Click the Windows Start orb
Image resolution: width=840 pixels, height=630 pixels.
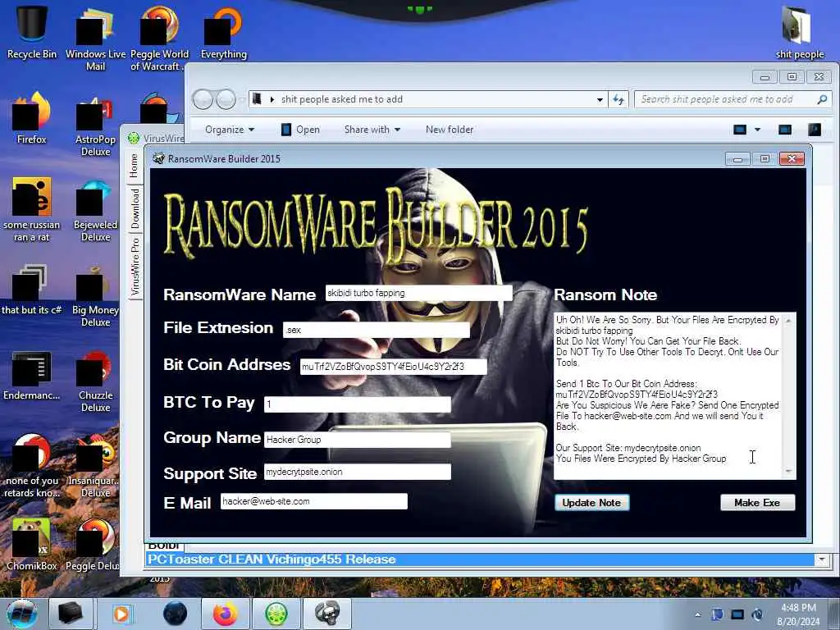22,614
